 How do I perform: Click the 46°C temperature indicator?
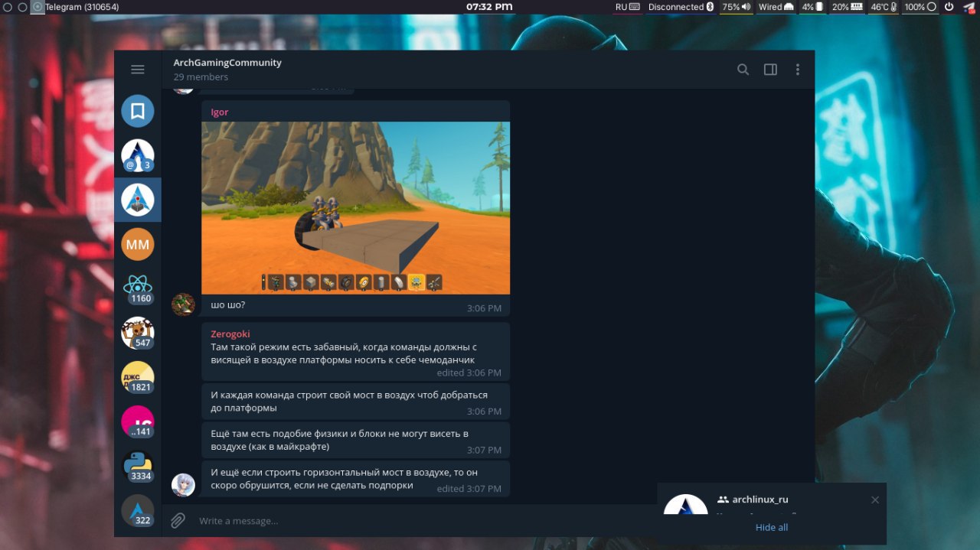point(884,7)
